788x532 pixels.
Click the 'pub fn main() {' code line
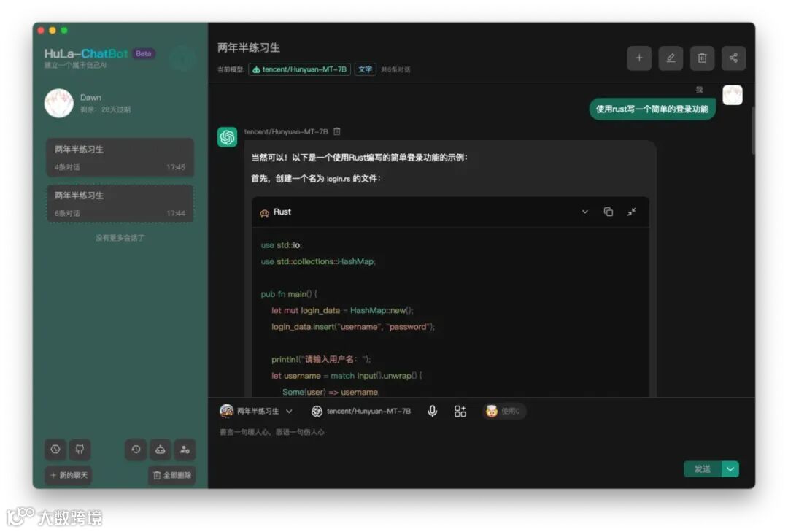point(289,294)
